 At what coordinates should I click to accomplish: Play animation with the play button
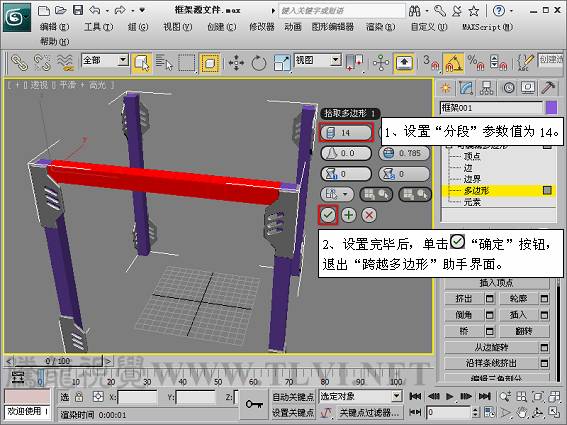pyautogui.click(x=449, y=396)
